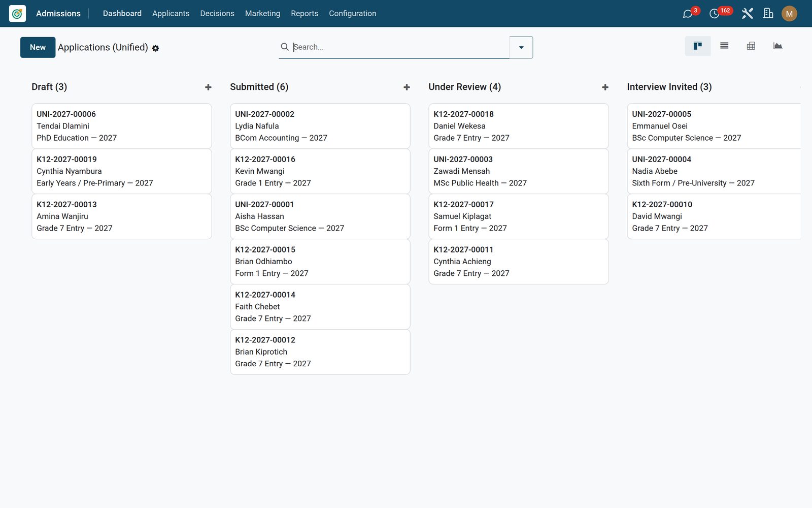Expand the search filter options dropdown
This screenshot has height=508, width=812.
click(x=521, y=47)
